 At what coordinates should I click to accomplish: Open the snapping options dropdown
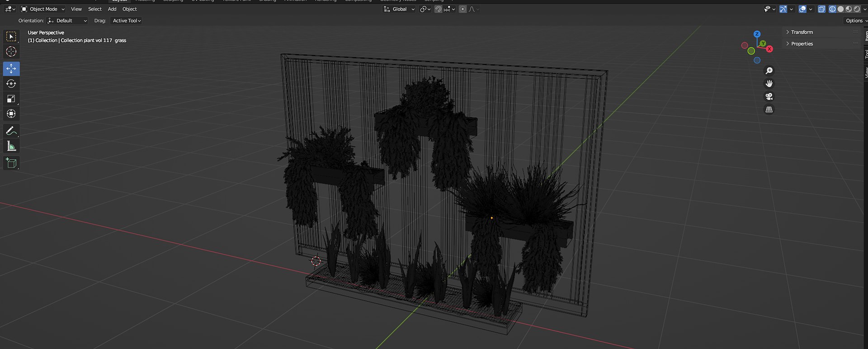point(450,9)
